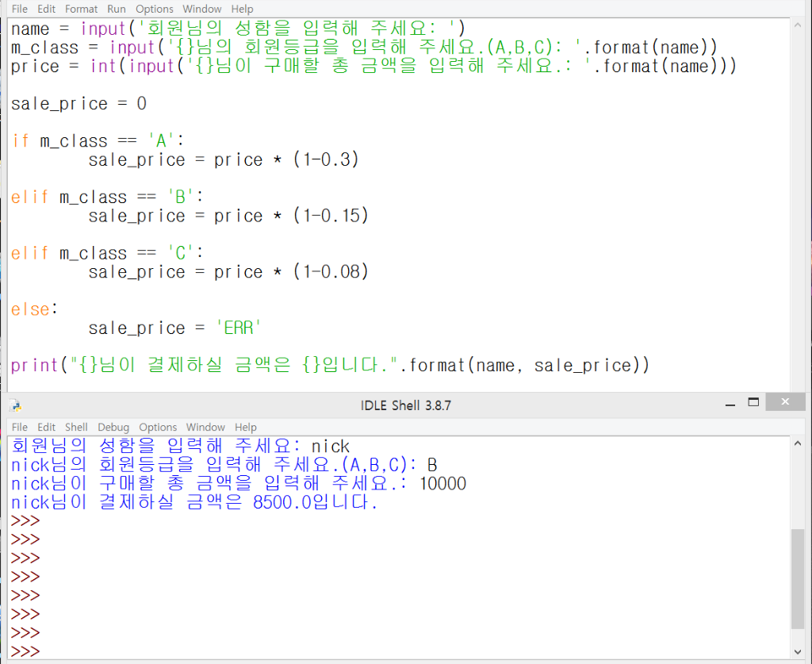Click the shell's vertical scrollbar thumb

798,578
